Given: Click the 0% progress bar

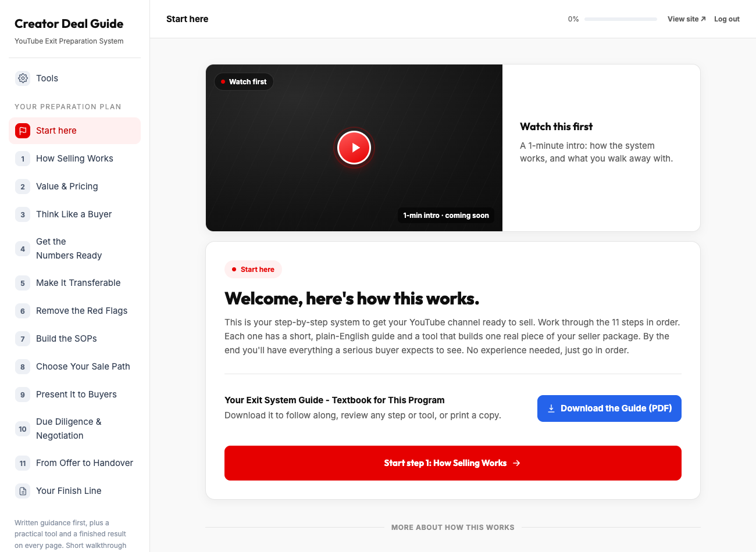Looking at the screenshot, I should tap(621, 19).
